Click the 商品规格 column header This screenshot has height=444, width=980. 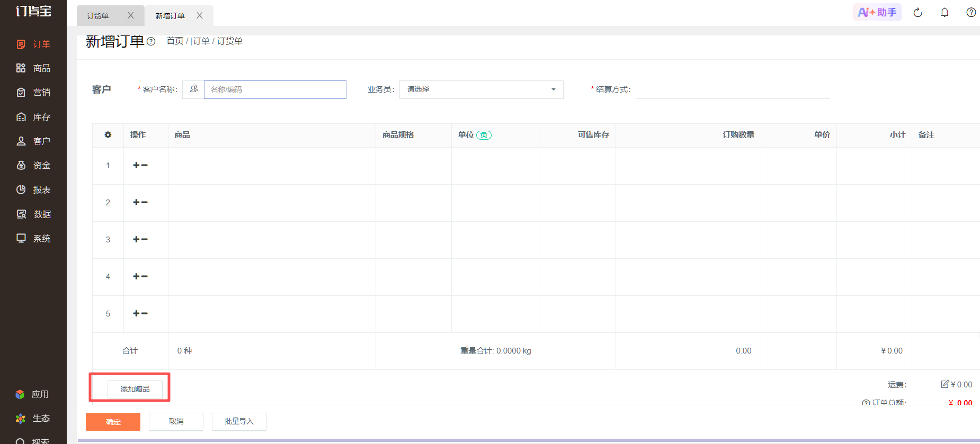(414, 135)
